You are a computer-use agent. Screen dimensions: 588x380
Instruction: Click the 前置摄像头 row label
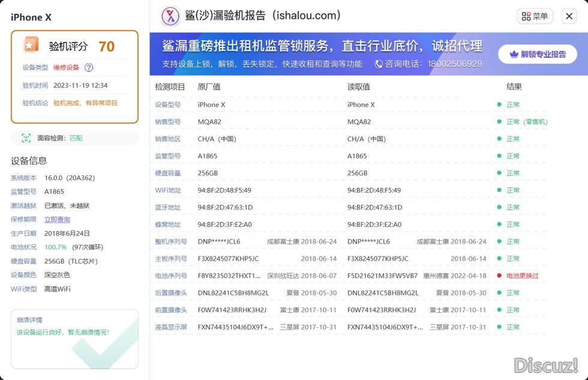[171, 310]
